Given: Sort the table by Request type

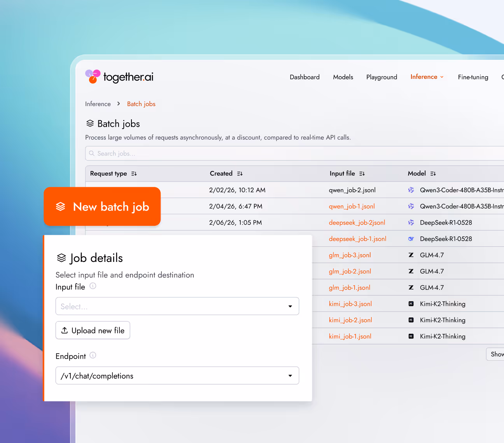Looking at the screenshot, I should (x=134, y=174).
